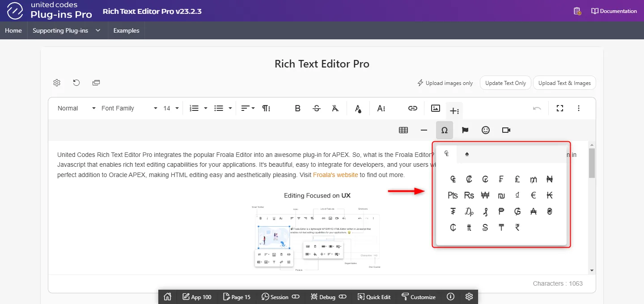644x304 pixels.
Task: Click the Update Text Only button
Action: (505, 83)
